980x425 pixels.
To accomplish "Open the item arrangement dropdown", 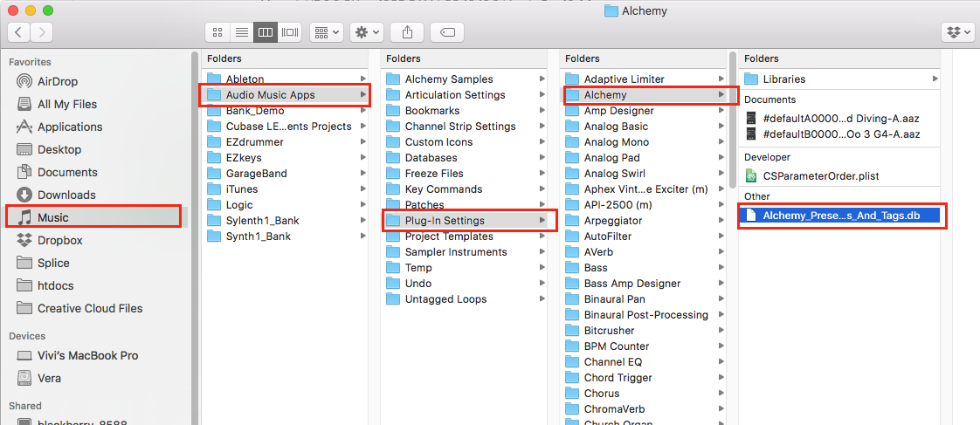I will tap(327, 31).
